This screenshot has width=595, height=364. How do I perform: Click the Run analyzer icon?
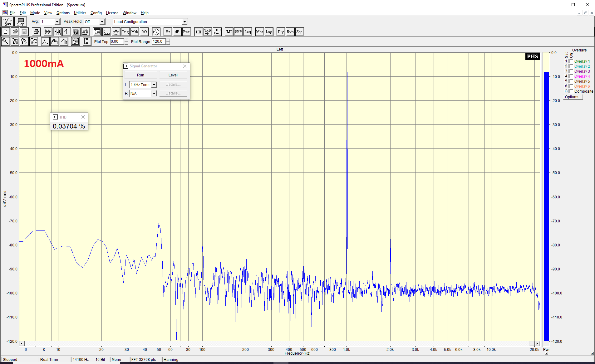7,22
